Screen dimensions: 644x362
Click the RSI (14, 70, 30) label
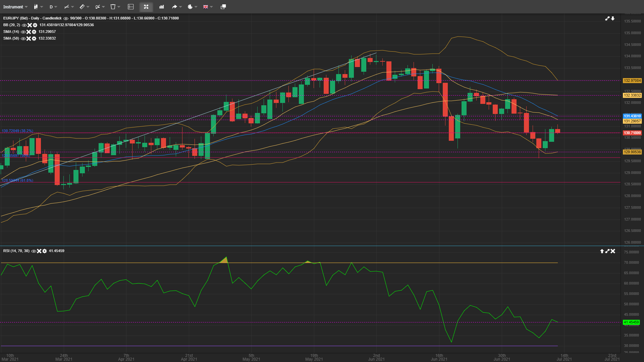point(16,251)
